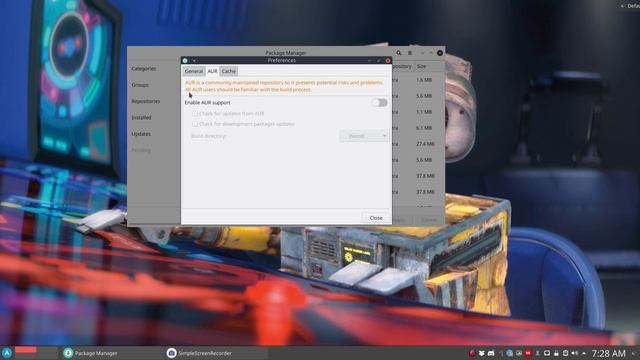Image resolution: width=640 pixels, height=360 pixels.
Task: Open the Build directory dropdown
Action: [364, 136]
